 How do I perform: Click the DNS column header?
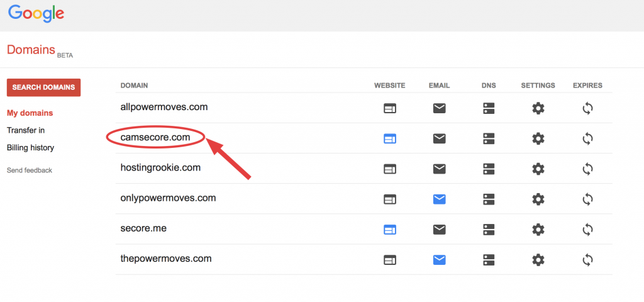point(489,86)
